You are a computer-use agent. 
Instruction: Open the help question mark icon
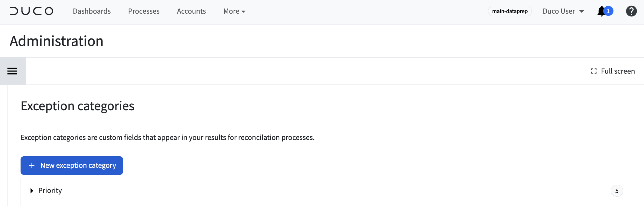click(x=631, y=11)
